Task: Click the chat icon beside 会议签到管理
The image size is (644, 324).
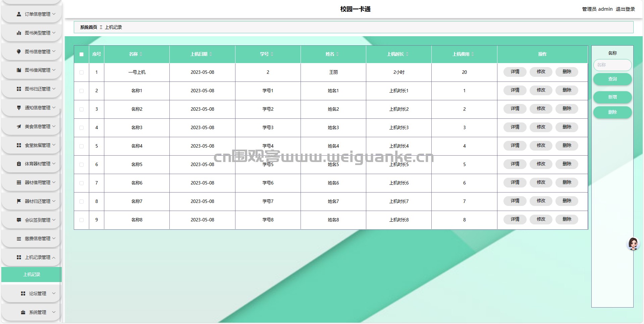Action: pos(19,220)
